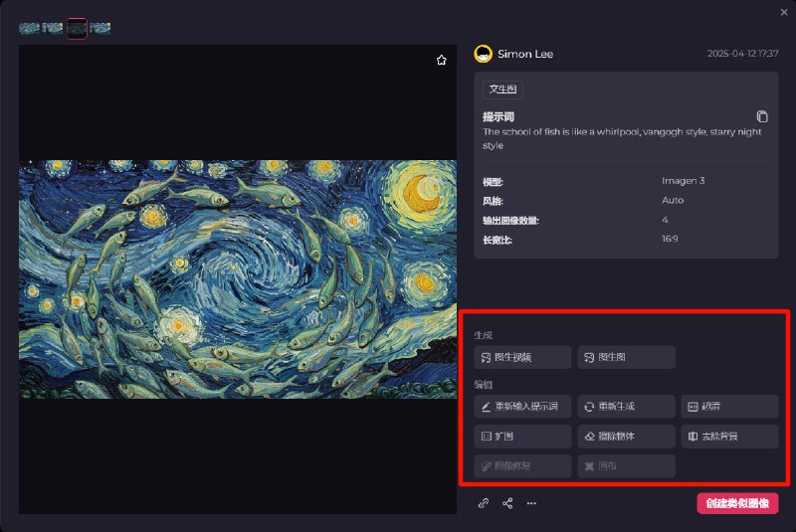The height and width of the screenshot is (532, 796).
Task: Click the style value Auto
Action: coord(673,200)
